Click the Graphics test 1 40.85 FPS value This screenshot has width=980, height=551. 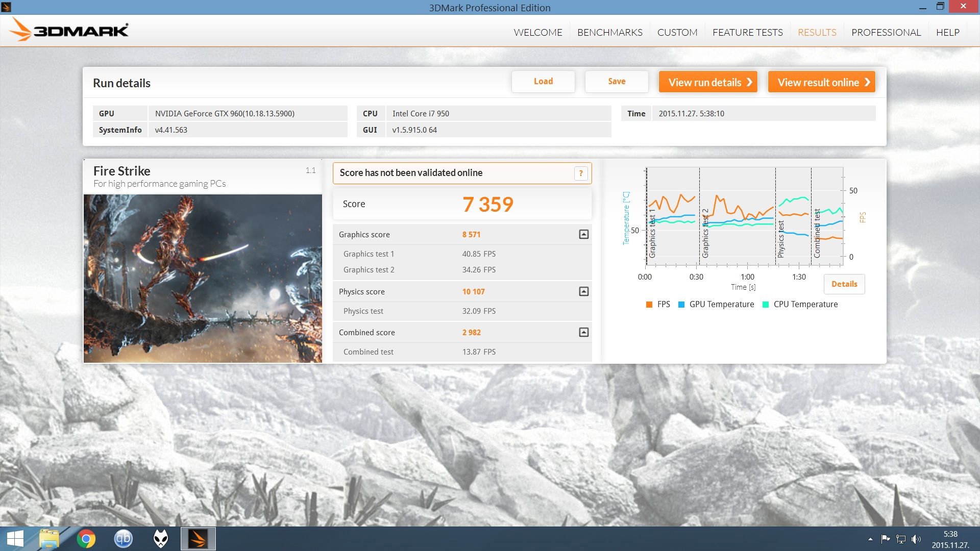pos(479,254)
